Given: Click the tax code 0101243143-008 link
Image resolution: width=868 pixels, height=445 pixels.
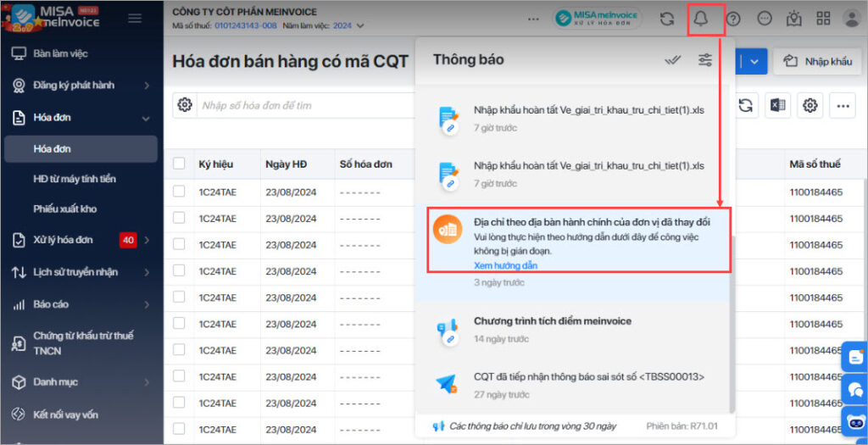Looking at the screenshot, I should [245, 25].
